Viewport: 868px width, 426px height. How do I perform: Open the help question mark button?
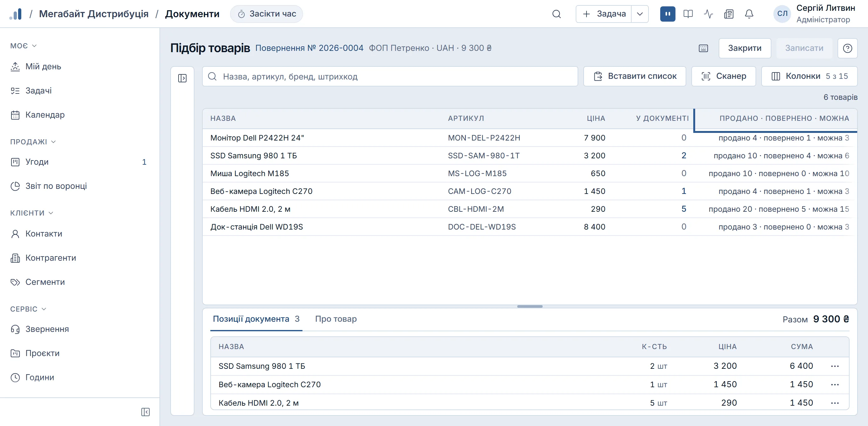click(x=847, y=48)
